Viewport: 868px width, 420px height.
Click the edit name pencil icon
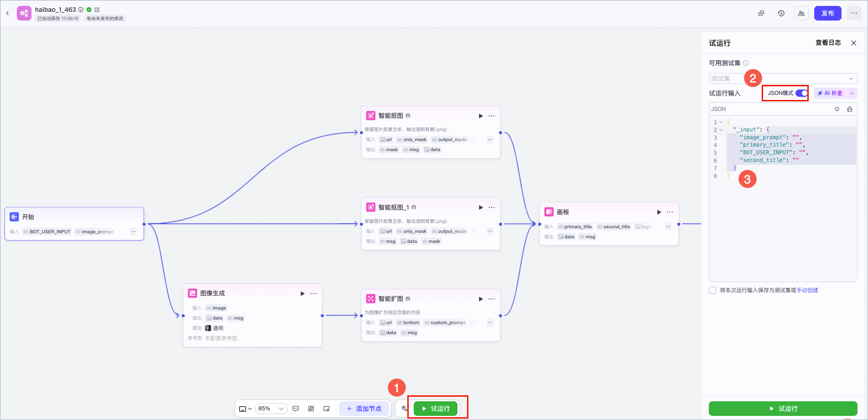(x=97, y=9)
